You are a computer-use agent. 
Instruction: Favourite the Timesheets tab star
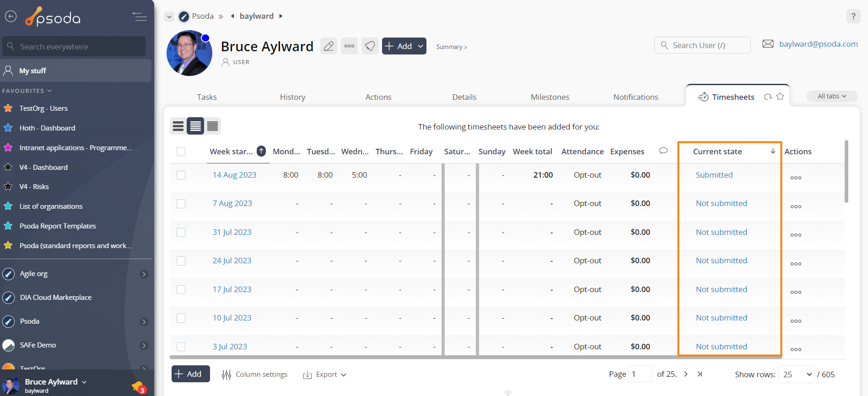(x=781, y=96)
